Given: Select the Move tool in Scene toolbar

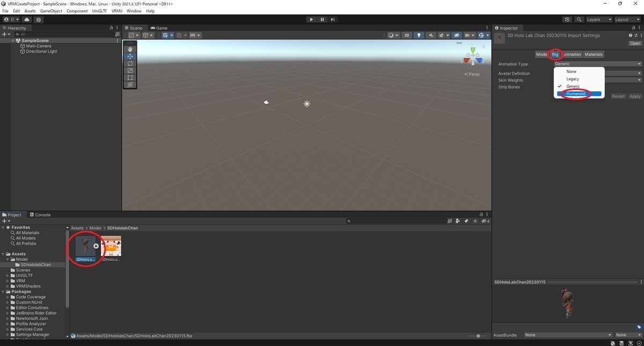Looking at the screenshot, I should [x=130, y=56].
